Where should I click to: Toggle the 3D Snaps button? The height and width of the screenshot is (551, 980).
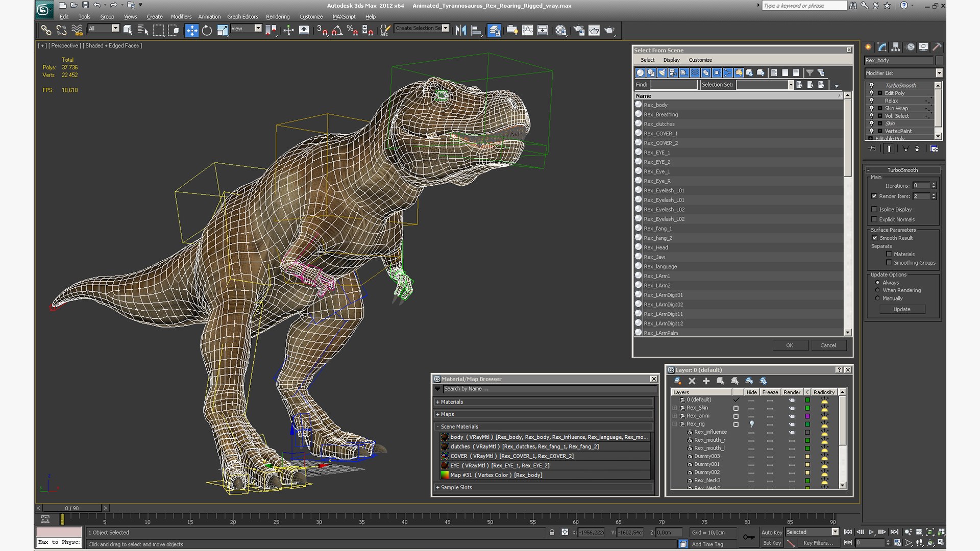[x=322, y=30]
